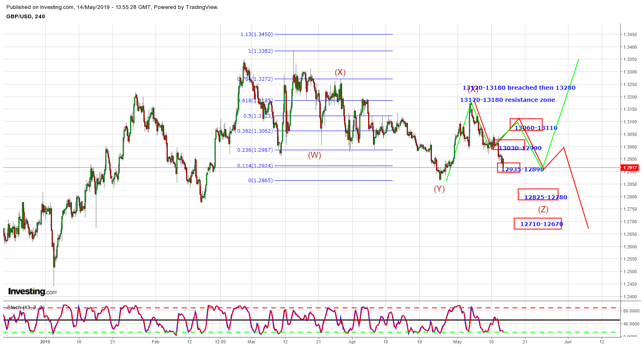Click the 2019 date axis label
This screenshot has height=347, width=644.
coord(45,342)
